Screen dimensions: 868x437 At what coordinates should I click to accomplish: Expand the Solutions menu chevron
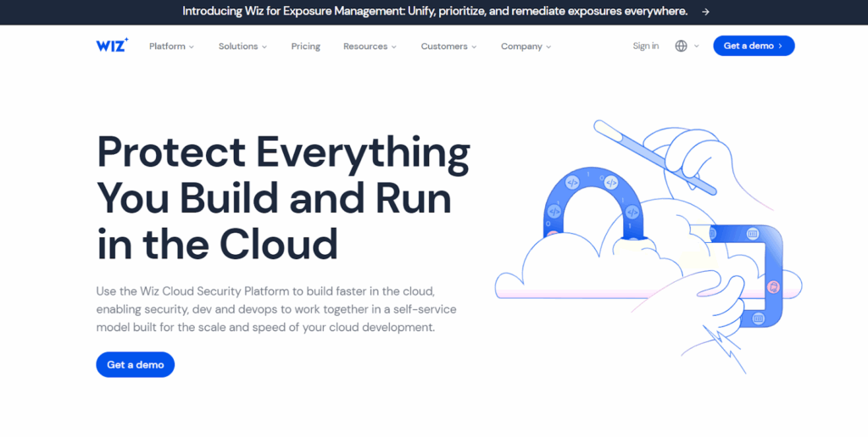click(x=264, y=47)
